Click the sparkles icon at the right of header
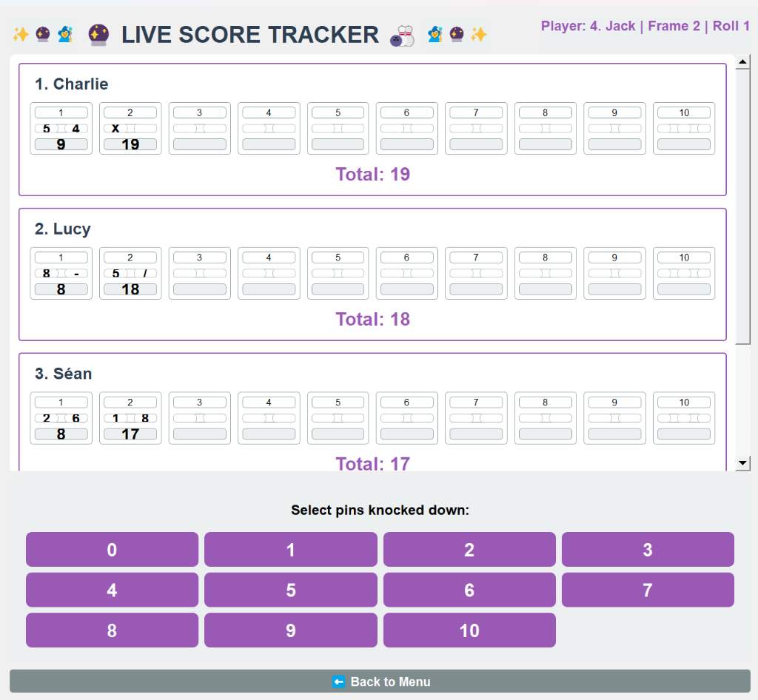The height and width of the screenshot is (700, 758). click(478, 34)
